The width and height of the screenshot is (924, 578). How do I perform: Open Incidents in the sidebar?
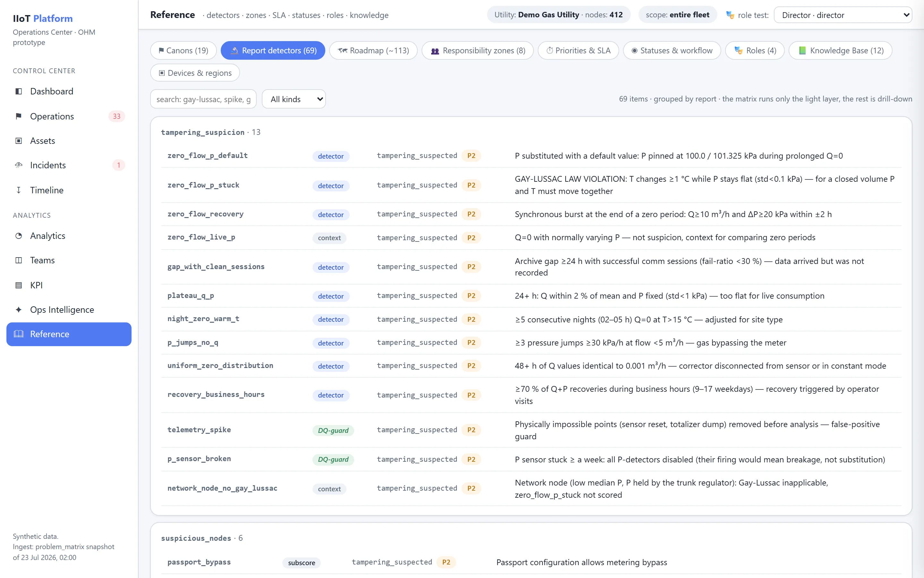pos(69,165)
